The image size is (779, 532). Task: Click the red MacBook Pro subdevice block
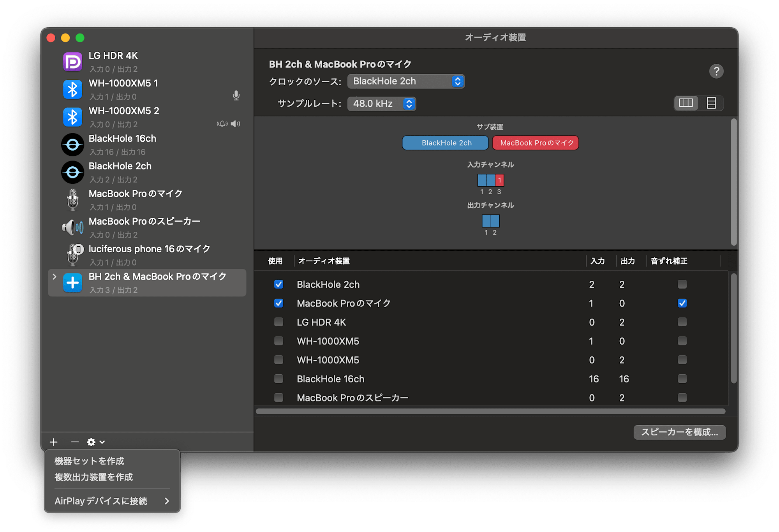(535, 143)
